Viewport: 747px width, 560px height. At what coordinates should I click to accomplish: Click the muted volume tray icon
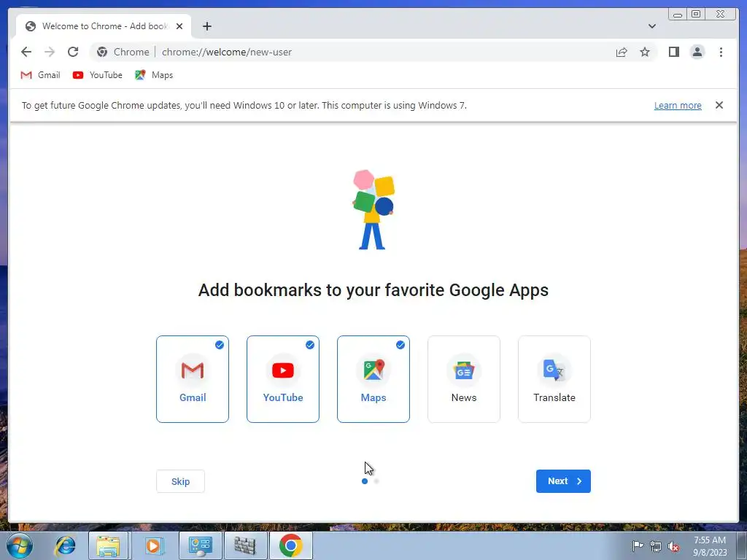673,546
